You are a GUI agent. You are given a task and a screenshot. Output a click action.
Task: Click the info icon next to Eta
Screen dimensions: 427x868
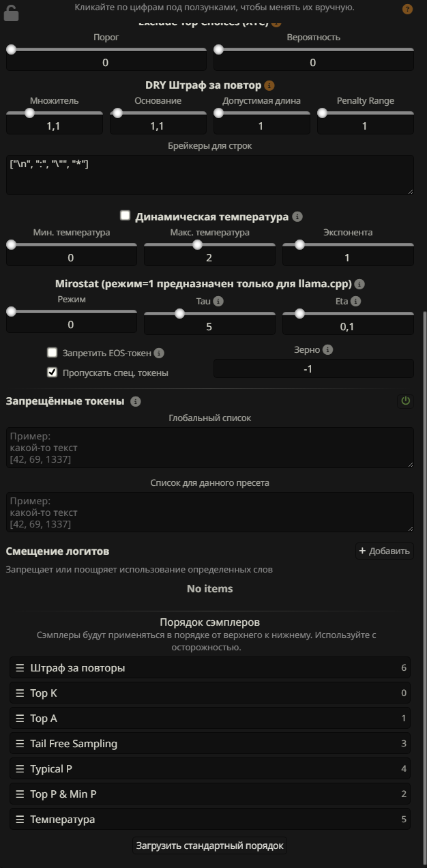click(356, 301)
